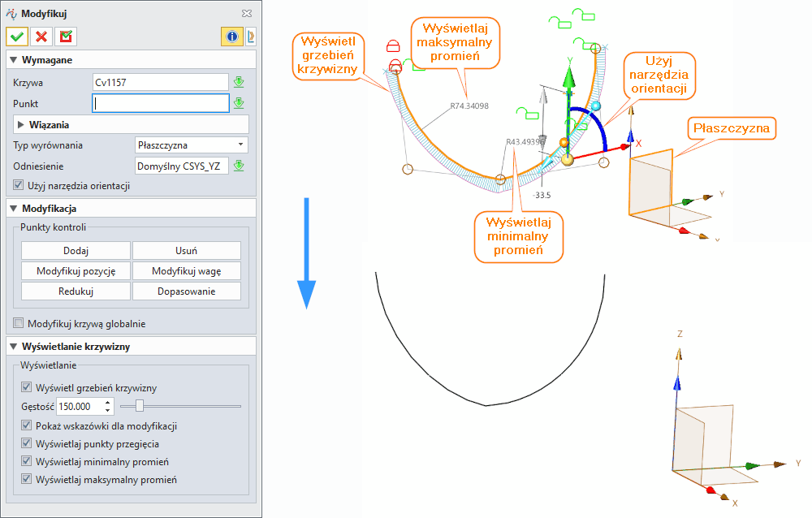Disable Wyświetl grzebień krzywizny checkbox

coord(27,387)
